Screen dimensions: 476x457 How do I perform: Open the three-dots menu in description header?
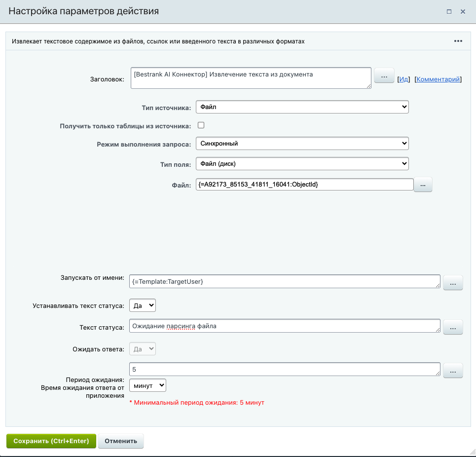[458, 41]
